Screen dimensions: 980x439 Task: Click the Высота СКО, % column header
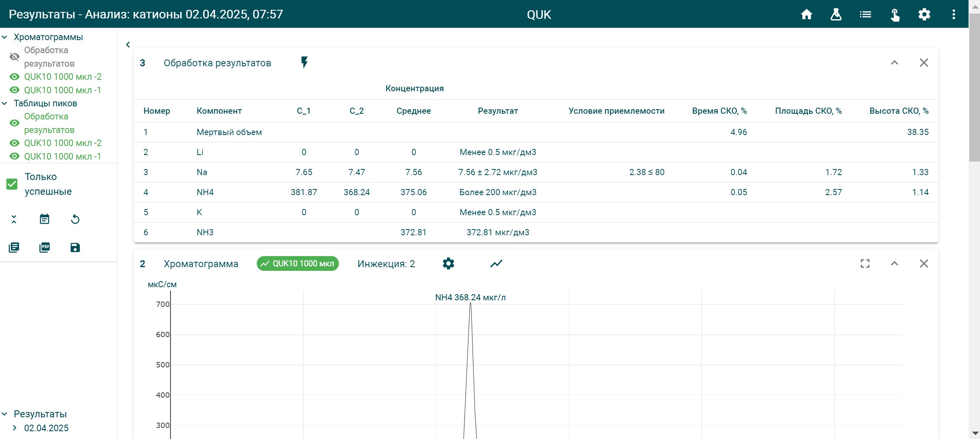(x=899, y=111)
